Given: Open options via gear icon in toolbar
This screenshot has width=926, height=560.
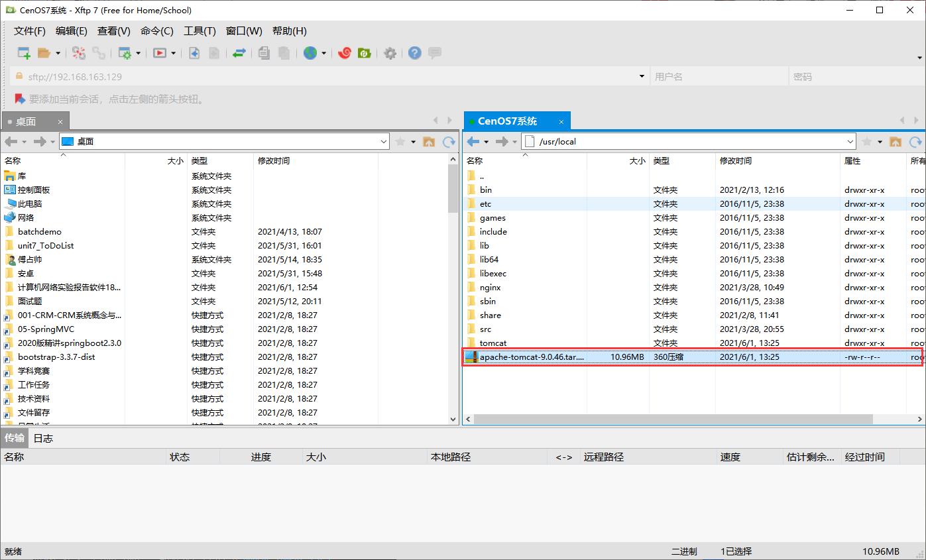Looking at the screenshot, I should click(x=390, y=53).
